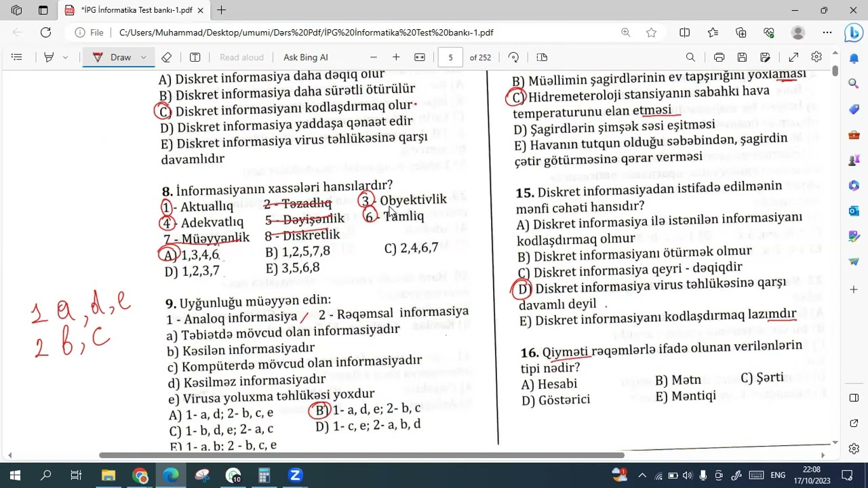Open Calculator from the taskbar
The width and height of the screenshot is (868, 488).
click(264, 475)
